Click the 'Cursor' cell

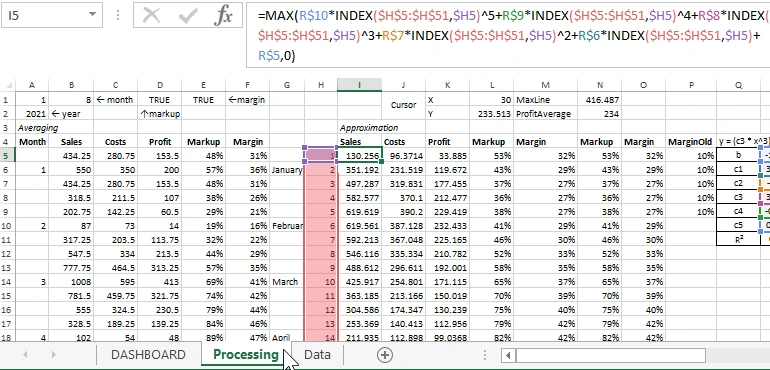(404, 105)
